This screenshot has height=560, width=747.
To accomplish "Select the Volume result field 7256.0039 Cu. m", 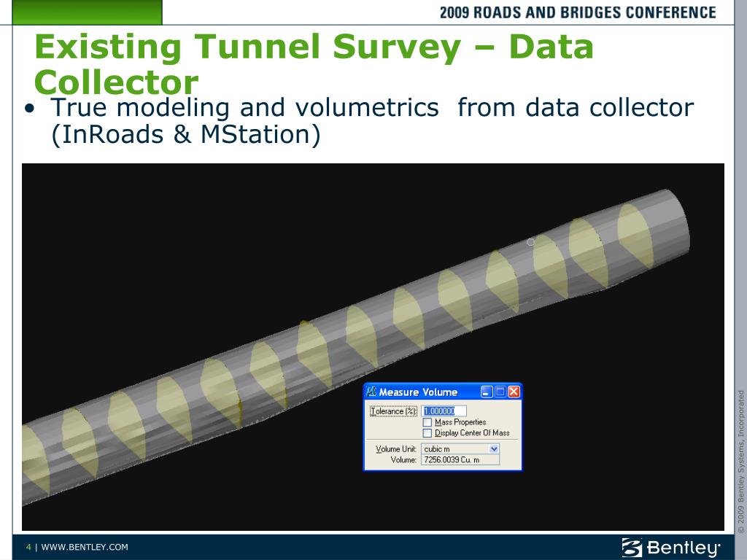I will tap(460, 460).
